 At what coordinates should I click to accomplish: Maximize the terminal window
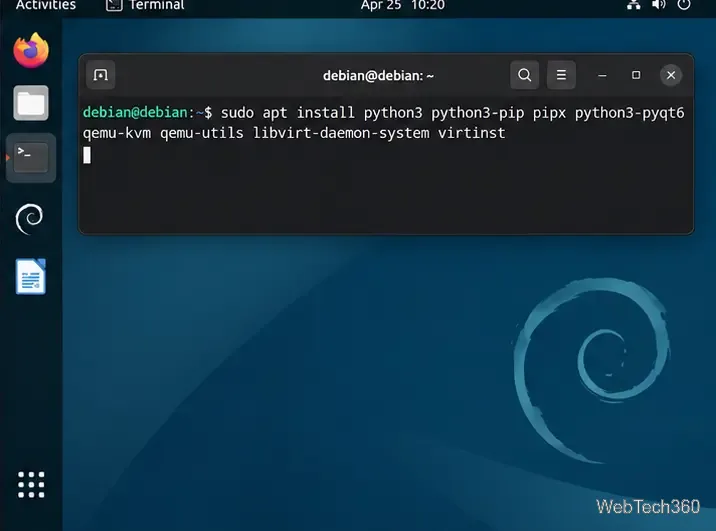(636, 75)
